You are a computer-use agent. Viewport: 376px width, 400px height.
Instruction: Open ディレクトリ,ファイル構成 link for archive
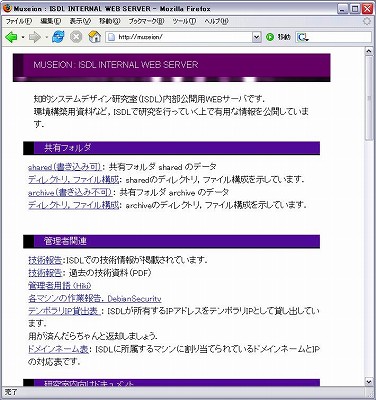click(x=73, y=205)
